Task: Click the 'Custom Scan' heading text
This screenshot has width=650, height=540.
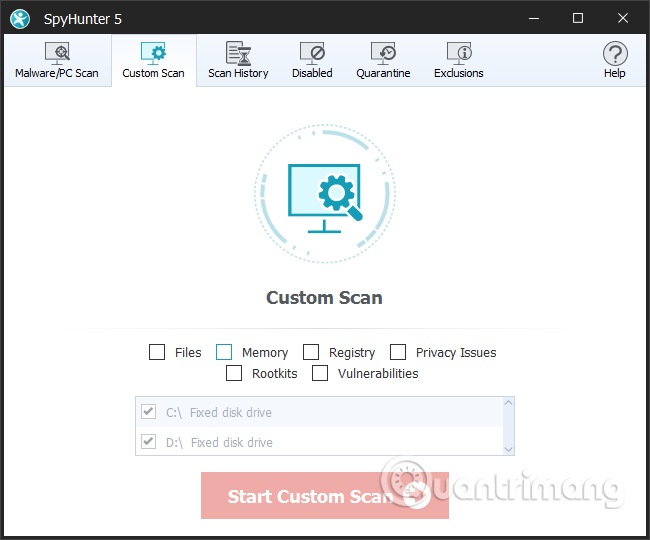Action: (324, 298)
